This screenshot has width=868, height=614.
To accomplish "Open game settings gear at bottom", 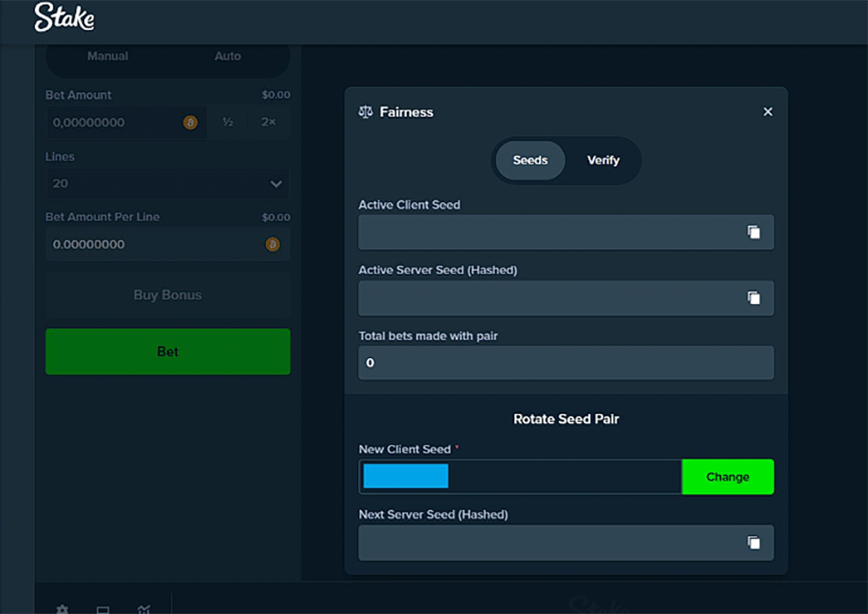I will coord(62,609).
